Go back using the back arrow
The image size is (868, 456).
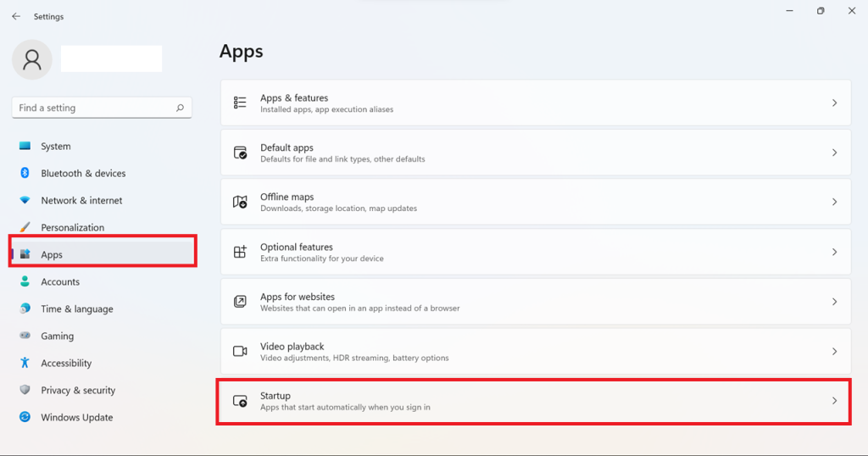pos(16,17)
